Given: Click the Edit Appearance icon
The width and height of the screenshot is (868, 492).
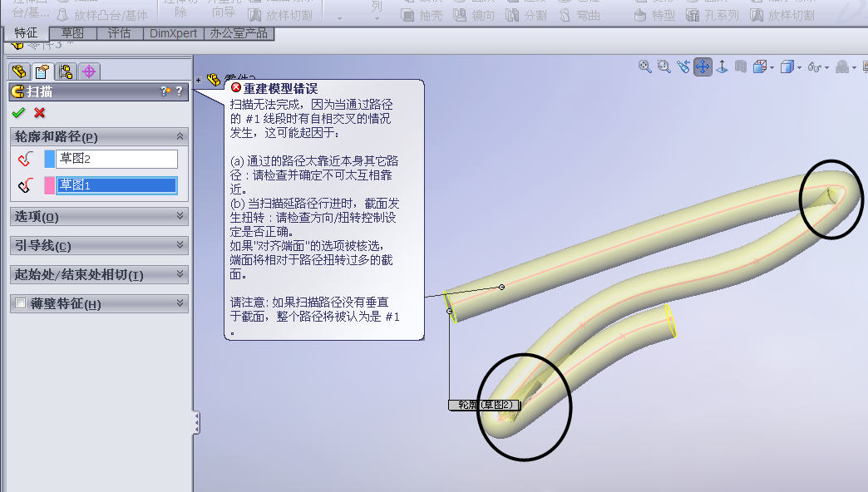Looking at the screenshot, I should (x=842, y=67).
